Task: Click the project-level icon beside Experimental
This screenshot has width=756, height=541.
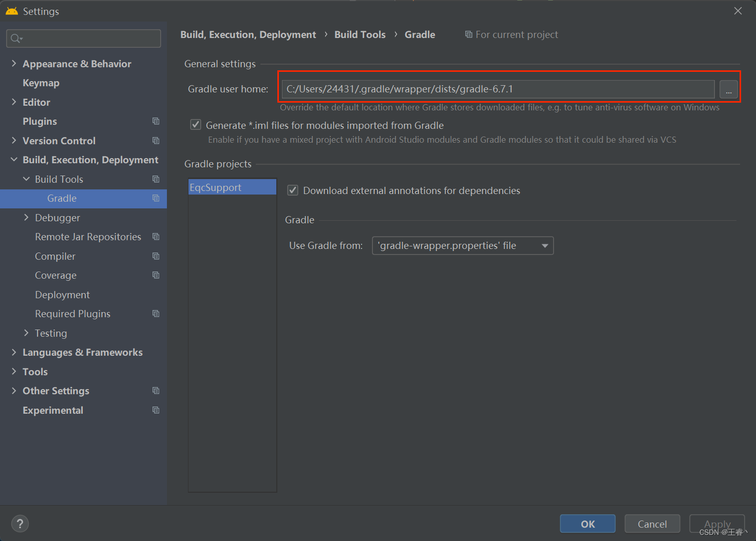Action: click(x=156, y=410)
